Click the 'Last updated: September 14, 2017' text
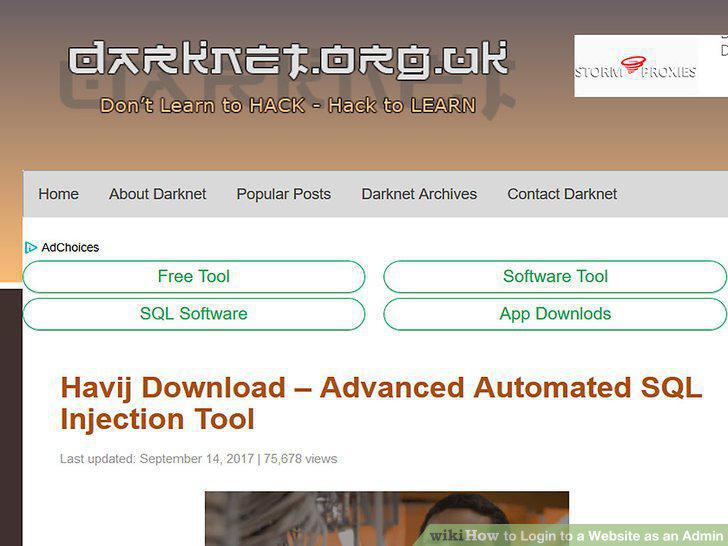Screen dimensions: 728x546 pos(157,459)
